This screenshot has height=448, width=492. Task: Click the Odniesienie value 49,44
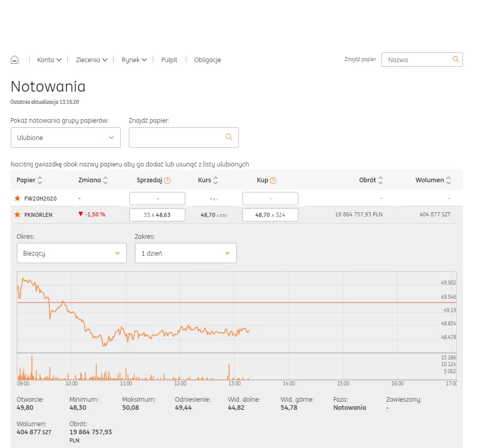pos(183,408)
